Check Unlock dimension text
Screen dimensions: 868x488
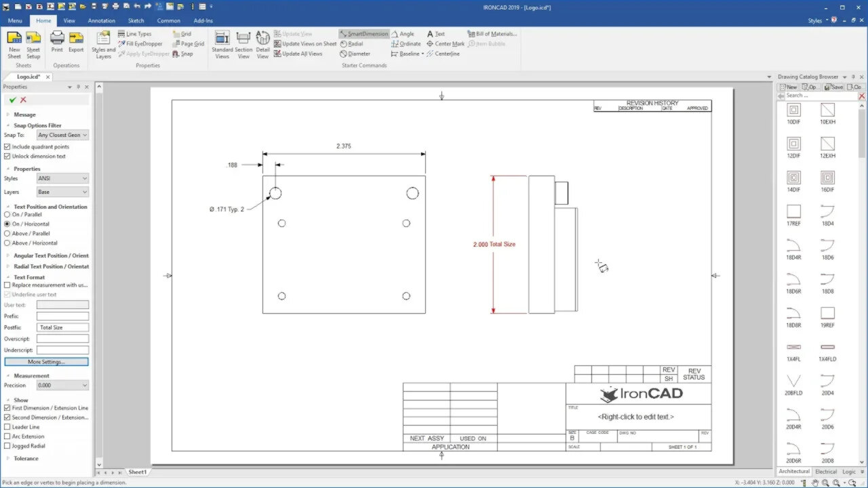click(8, 156)
